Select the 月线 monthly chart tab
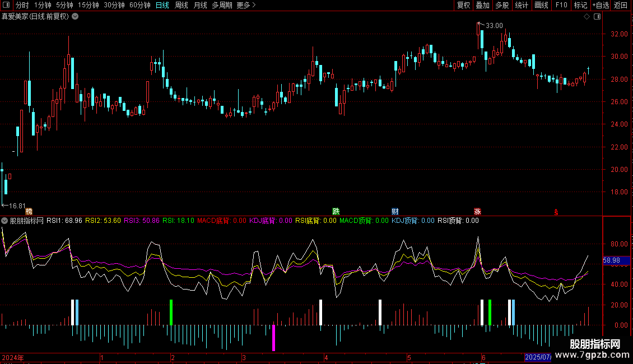The height and width of the screenshot is (364, 633). (200, 5)
